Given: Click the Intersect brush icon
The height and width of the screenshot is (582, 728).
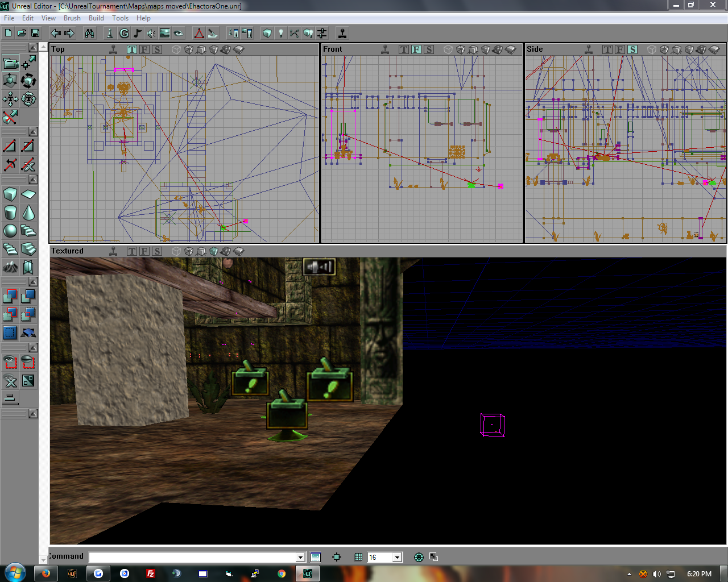Looking at the screenshot, I should click(10, 314).
